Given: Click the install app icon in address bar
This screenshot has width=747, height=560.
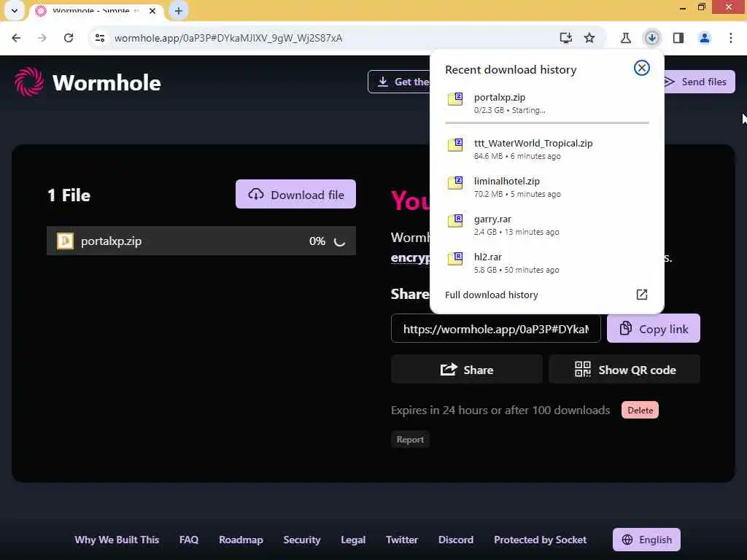Looking at the screenshot, I should [x=565, y=38].
